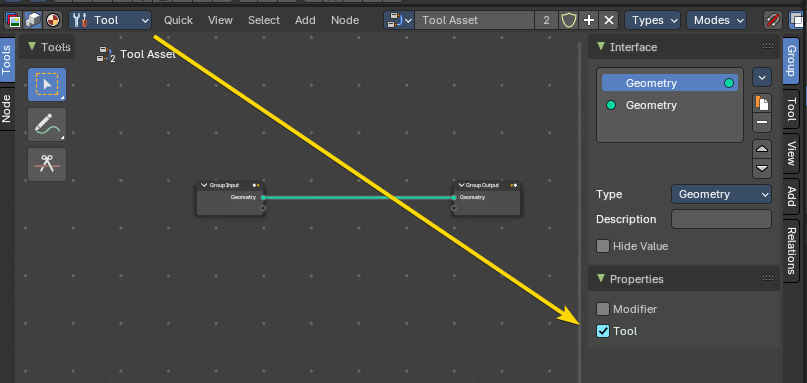
Task: Select the Geometry Nodes editor cube icon
Action: coord(33,21)
